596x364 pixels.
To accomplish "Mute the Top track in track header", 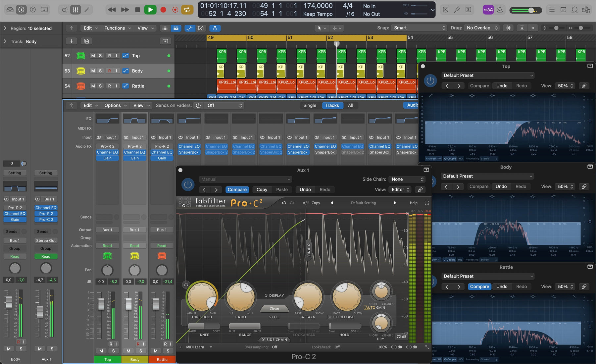I will pos(93,56).
